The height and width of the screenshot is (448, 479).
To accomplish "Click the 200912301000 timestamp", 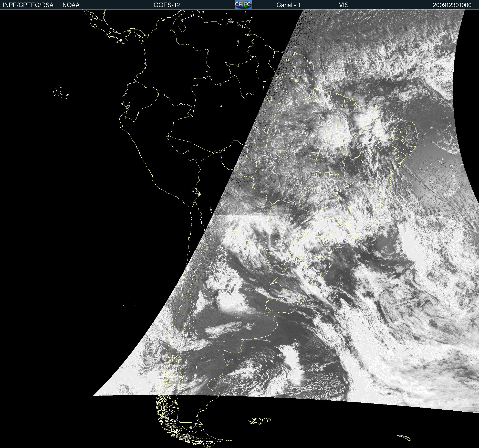I will click(452, 5).
